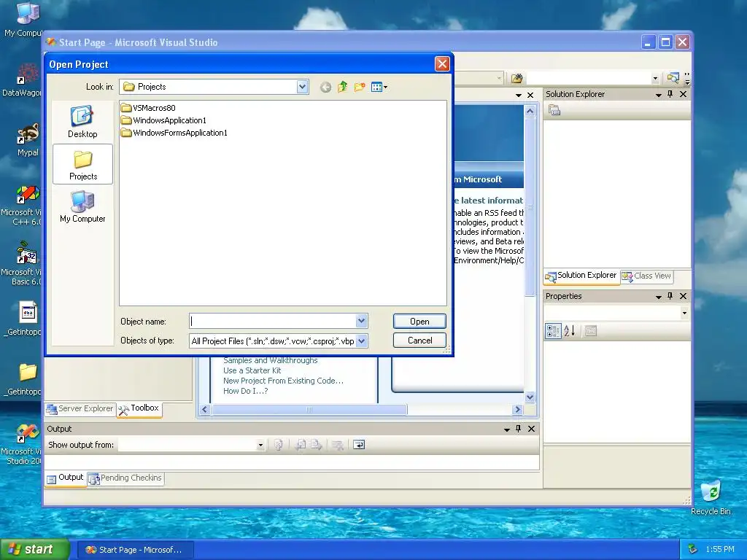Select Desktop in places bar
Screen dimensions: 747x560
click(82, 122)
